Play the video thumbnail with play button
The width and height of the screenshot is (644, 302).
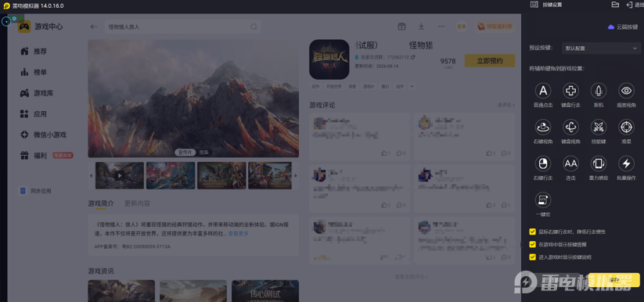120,175
